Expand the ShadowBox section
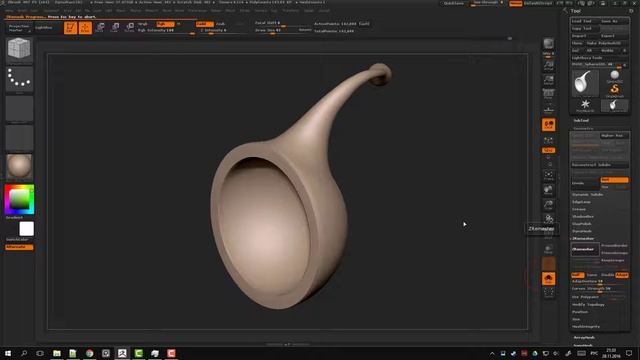The image size is (640, 360). (583, 217)
